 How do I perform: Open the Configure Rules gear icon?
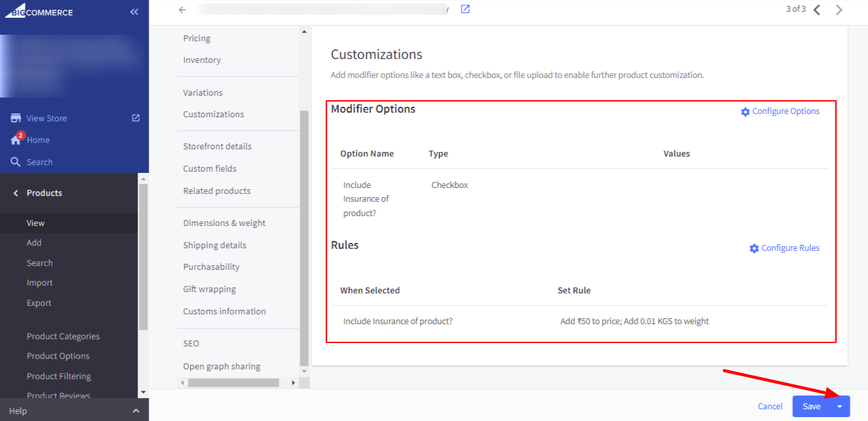[752, 248]
